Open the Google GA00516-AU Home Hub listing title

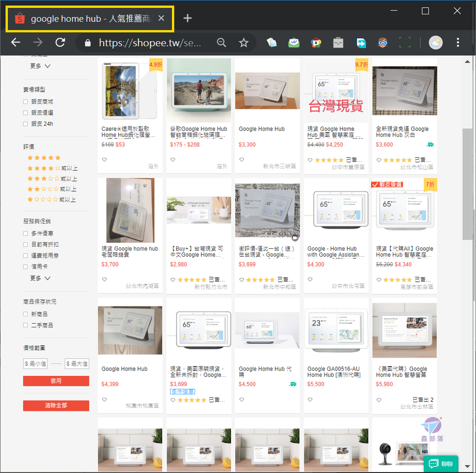click(x=334, y=372)
